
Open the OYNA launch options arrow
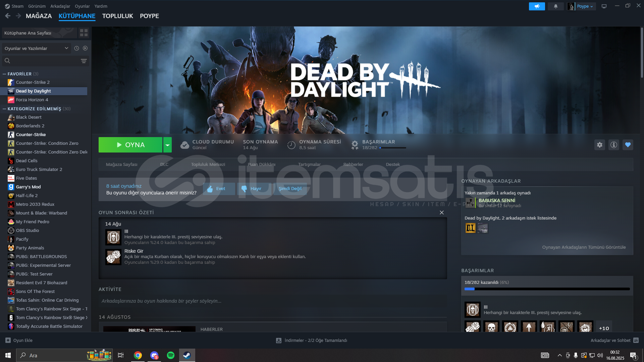coord(167,145)
